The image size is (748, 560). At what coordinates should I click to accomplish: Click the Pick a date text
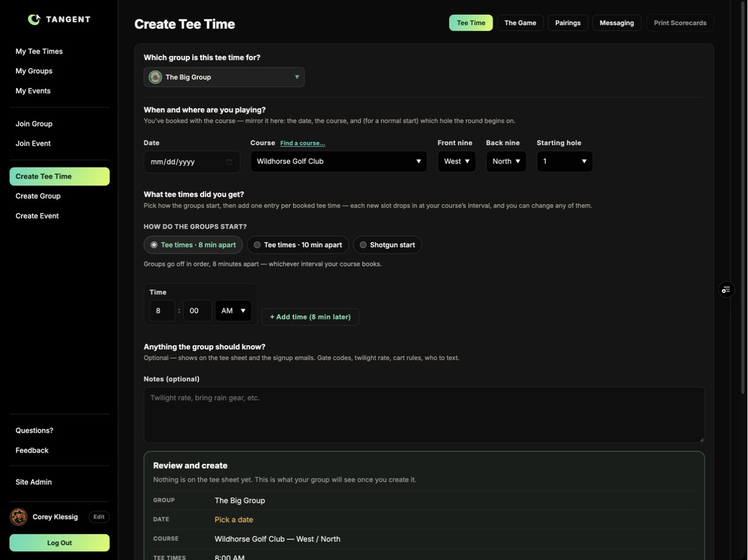tap(234, 520)
